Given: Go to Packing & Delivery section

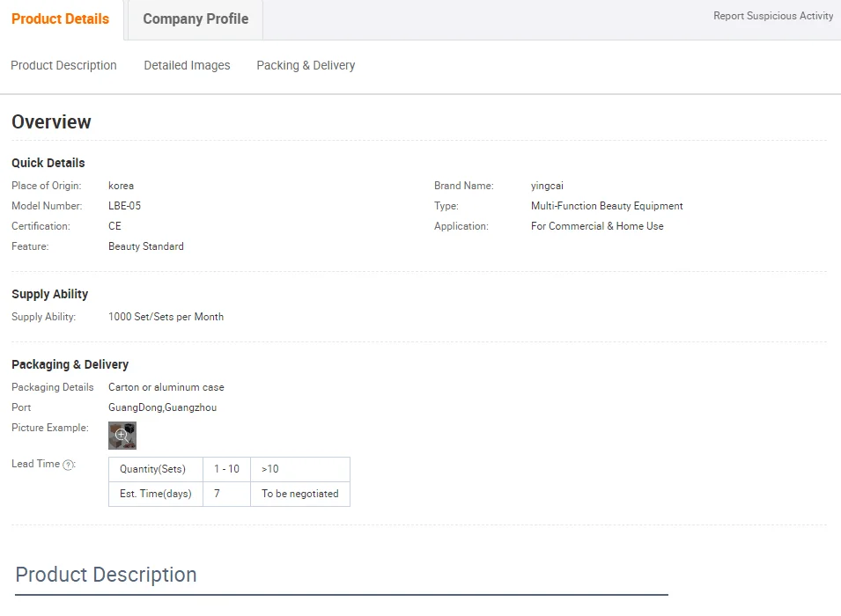Looking at the screenshot, I should pyautogui.click(x=306, y=65).
